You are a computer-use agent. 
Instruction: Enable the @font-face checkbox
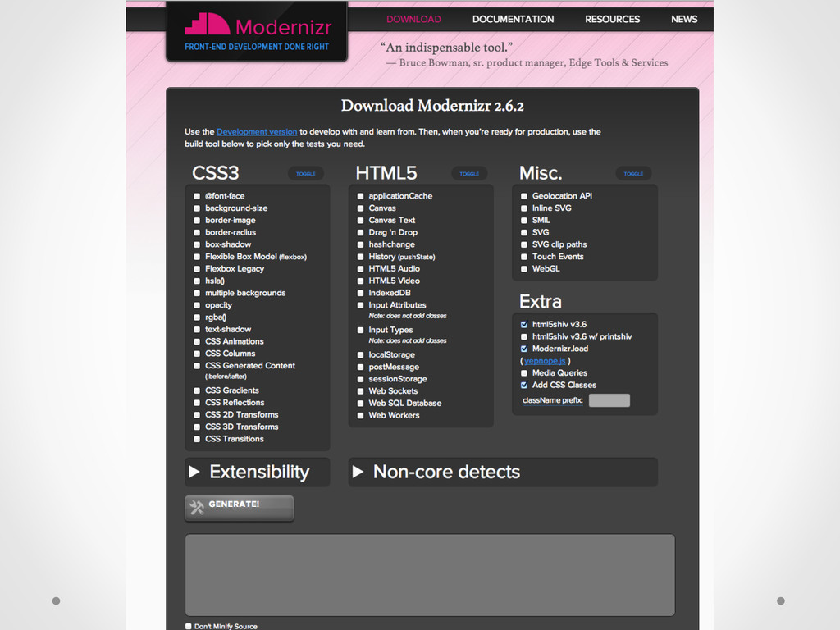[197, 196]
